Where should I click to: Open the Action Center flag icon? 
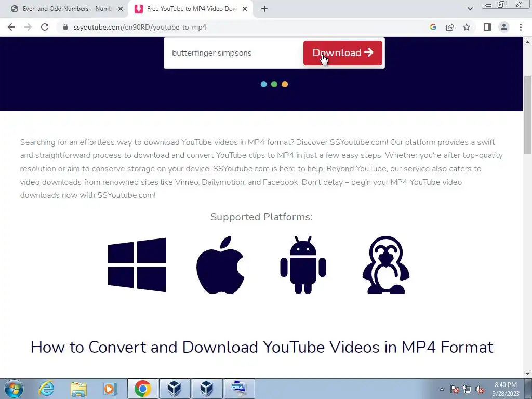455,390
